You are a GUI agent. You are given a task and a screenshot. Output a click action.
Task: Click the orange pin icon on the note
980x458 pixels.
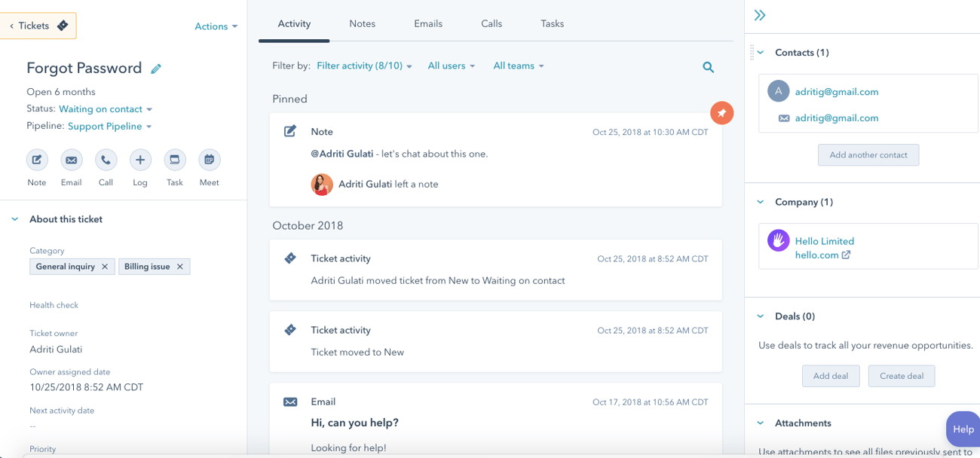pyautogui.click(x=721, y=112)
